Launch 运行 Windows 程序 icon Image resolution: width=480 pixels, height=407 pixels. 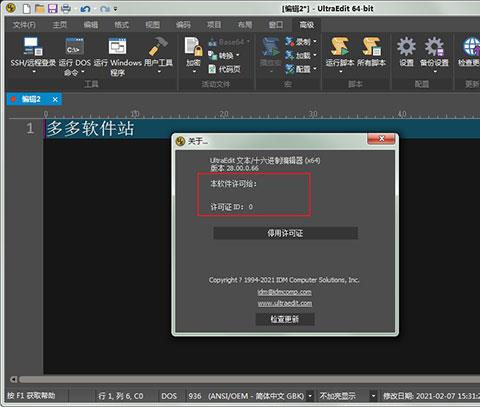click(x=117, y=46)
